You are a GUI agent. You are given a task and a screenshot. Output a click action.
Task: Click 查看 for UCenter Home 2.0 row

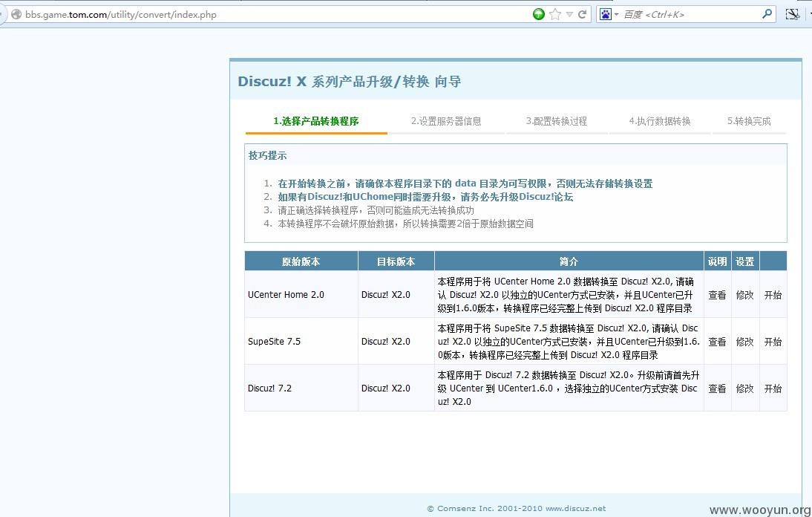coord(717,295)
